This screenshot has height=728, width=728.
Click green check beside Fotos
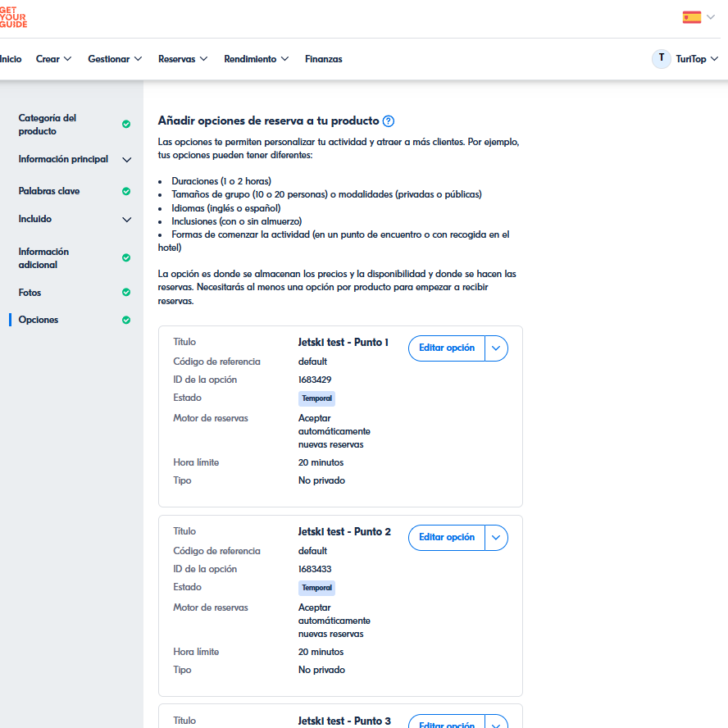(126, 293)
